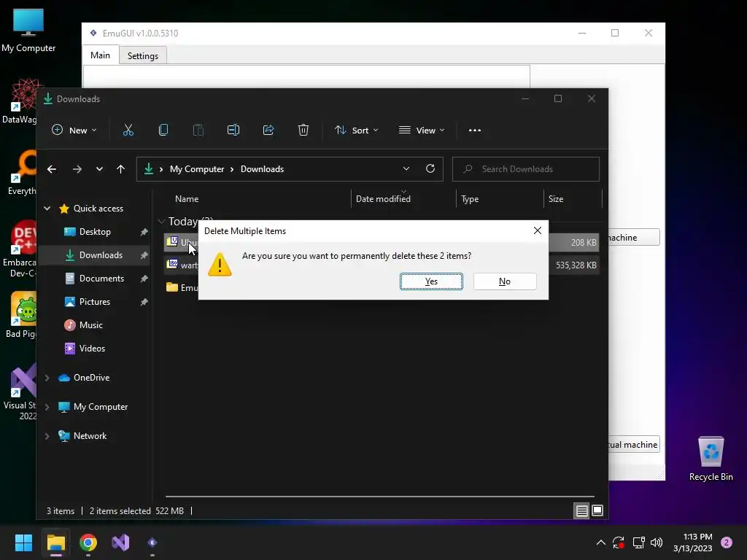747x560 pixels.
Task: Click the Share icon in Explorer toolbar
Action: point(268,130)
